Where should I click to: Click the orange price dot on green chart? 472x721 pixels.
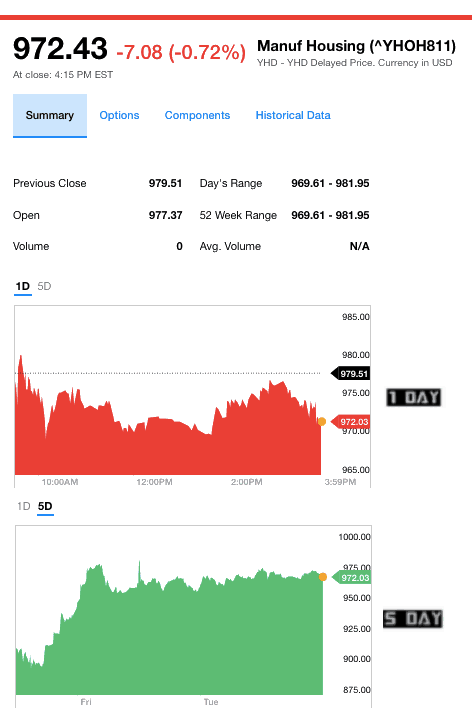tap(322, 577)
